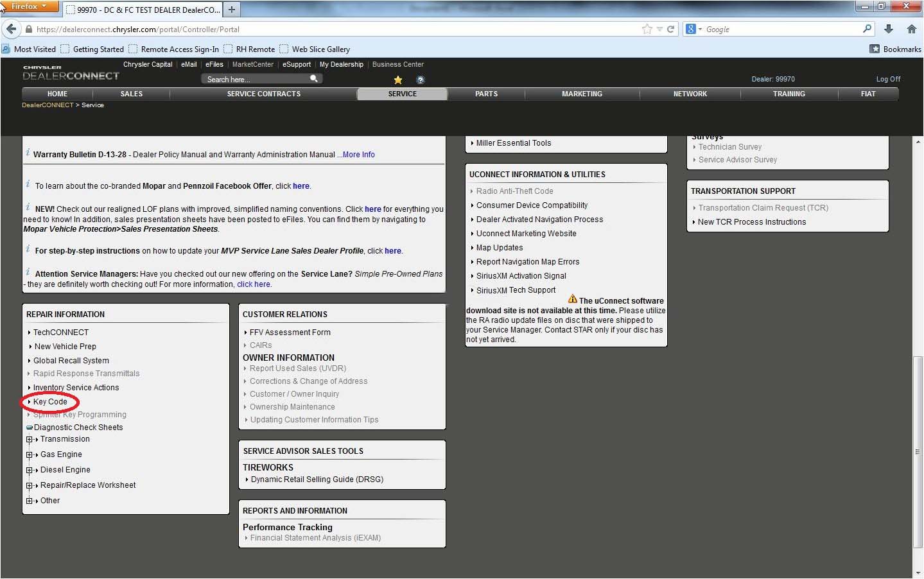Open the Map Updates link

(x=500, y=248)
